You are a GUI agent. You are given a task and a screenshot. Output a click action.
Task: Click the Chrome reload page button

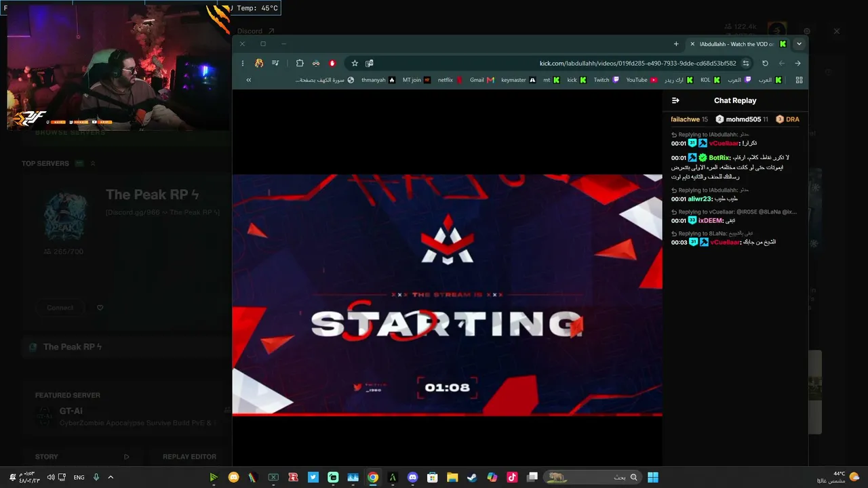pyautogui.click(x=765, y=63)
